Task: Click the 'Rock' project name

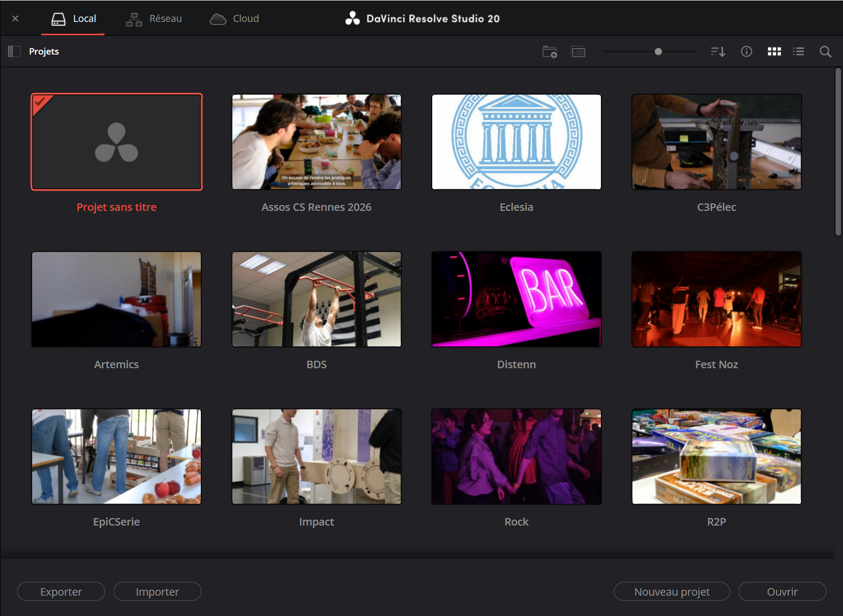Action: pos(516,522)
